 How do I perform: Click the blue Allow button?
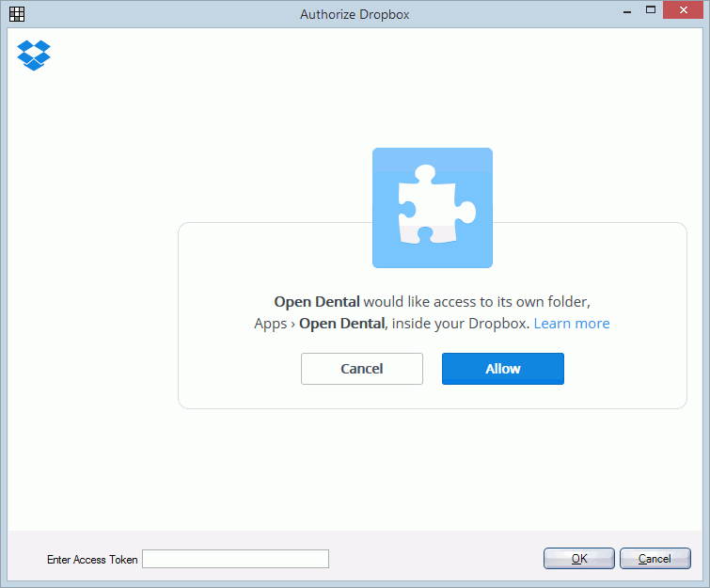click(502, 369)
